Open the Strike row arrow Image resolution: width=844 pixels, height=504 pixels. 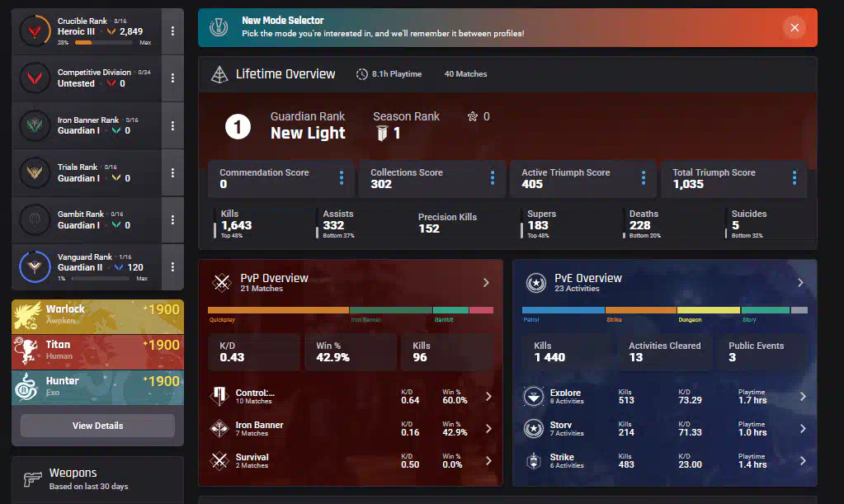pyautogui.click(x=803, y=460)
